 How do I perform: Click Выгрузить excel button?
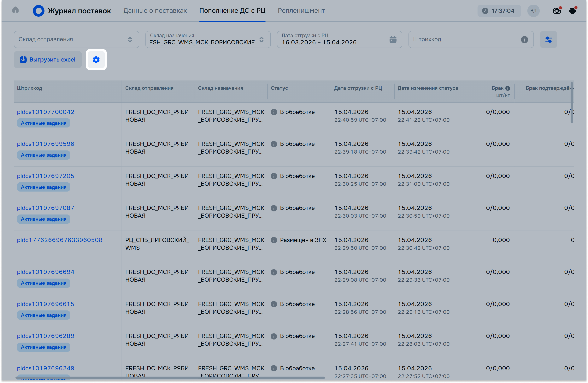(48, 60)
